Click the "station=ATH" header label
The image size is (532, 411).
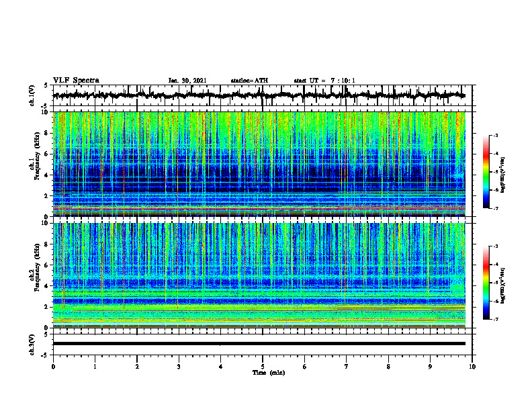coord(249,81)
